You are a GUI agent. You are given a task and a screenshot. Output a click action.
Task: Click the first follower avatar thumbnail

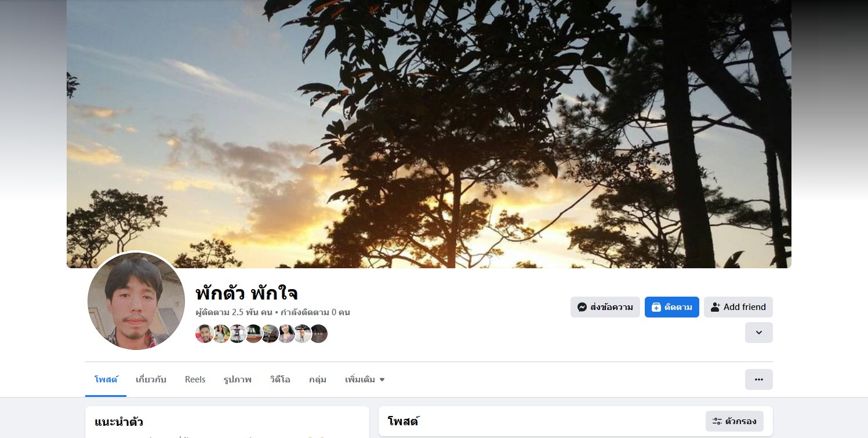(205, 334)
